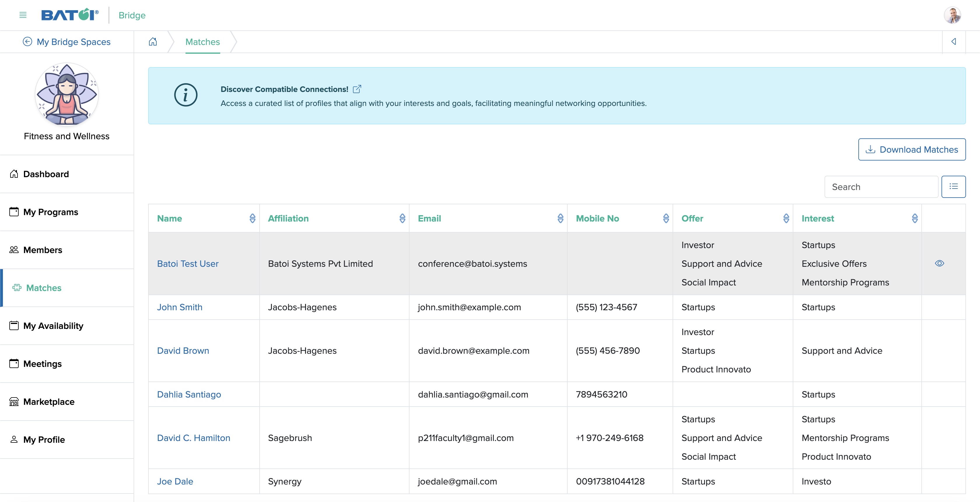Open the external link icon beside Discover Compatible Connections

(357, 89)
